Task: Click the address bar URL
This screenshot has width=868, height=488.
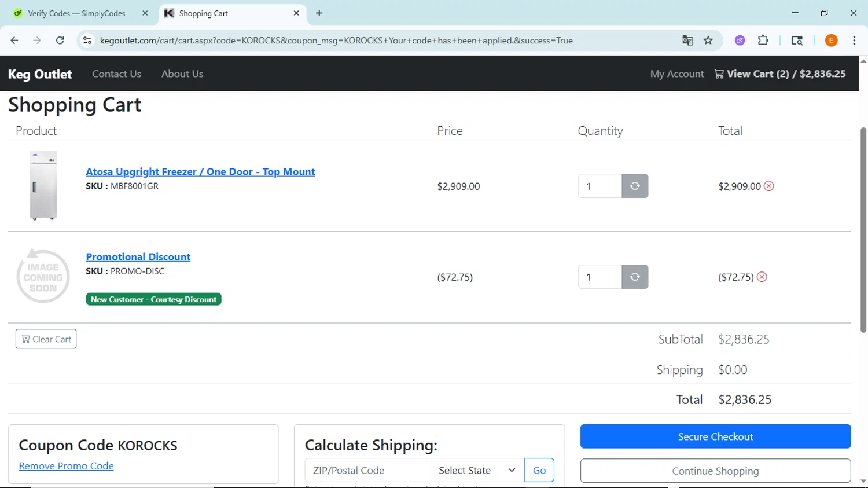Action: coord(336,41)
